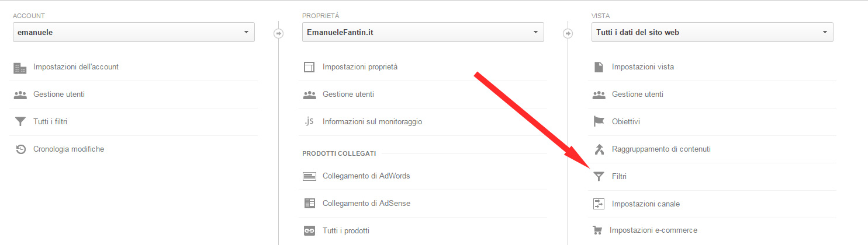This screenshot has width=868, height=245.
Task: Open Collegamento di AdWords
Action: click(x=366, y=176)
